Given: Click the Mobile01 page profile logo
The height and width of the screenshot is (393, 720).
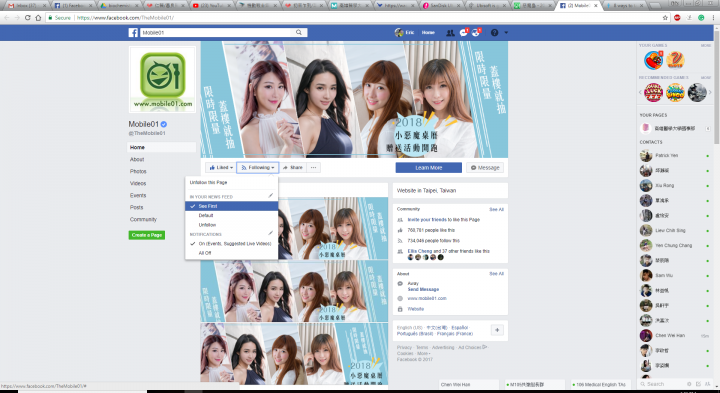Looking at the screenshot, I should tap(163, 79).
